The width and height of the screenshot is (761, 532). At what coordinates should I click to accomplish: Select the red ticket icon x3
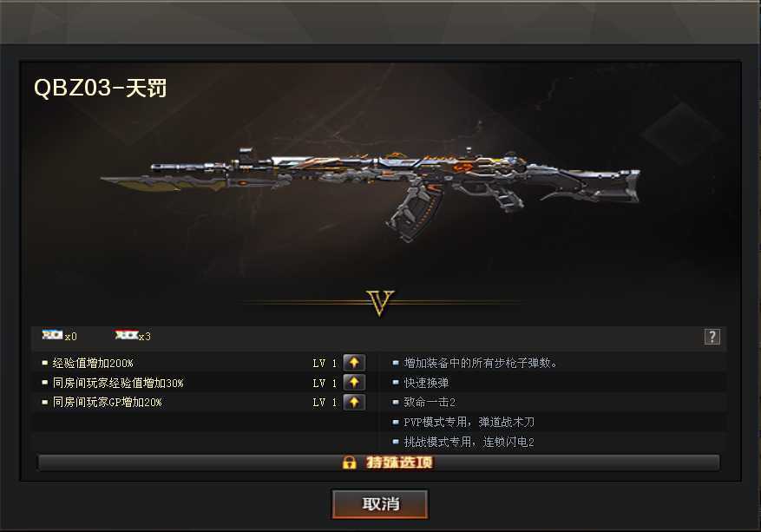click(x=126, y=335)
